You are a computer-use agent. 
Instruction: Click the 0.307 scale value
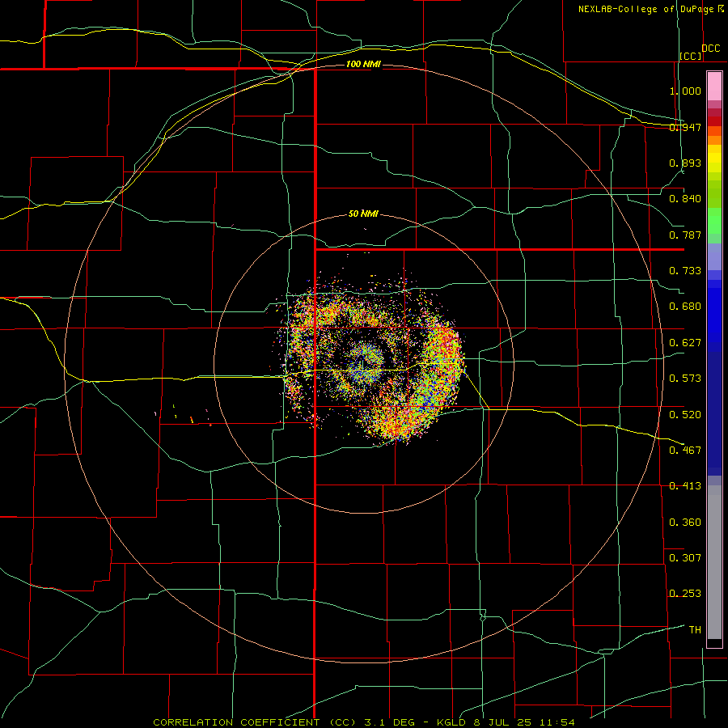click(685, 558)
